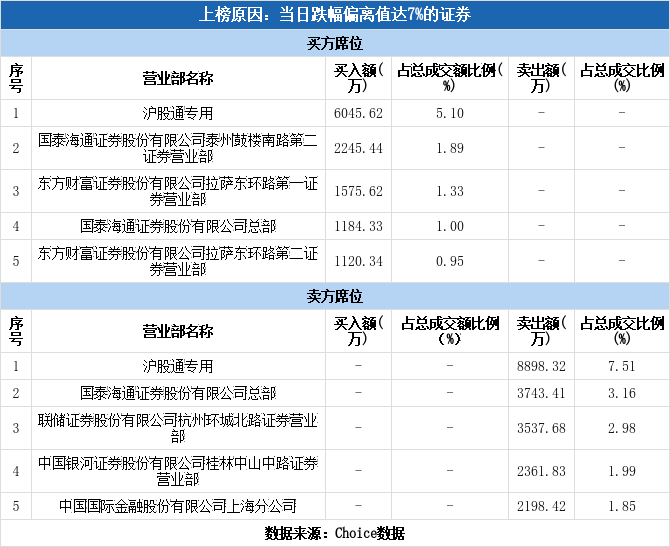Click percentage value 1.33
The height and width of the screenshot is (547, 670).
tap(450, 191)
